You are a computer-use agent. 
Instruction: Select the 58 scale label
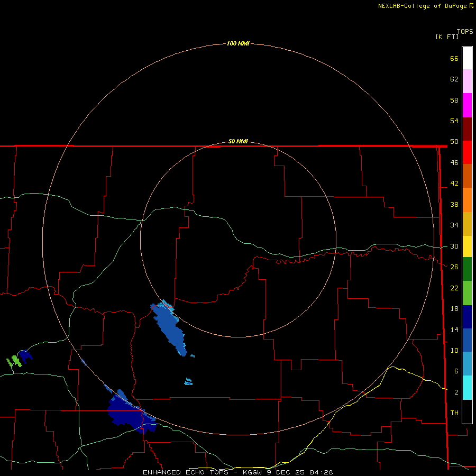[454, 100]
